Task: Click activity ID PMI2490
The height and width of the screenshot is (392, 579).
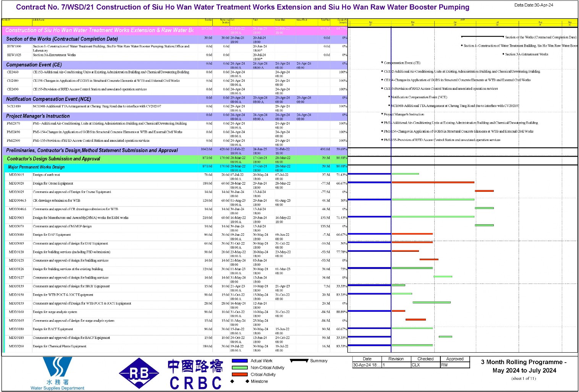Action: pyautogui.click(x=13, y=132)
